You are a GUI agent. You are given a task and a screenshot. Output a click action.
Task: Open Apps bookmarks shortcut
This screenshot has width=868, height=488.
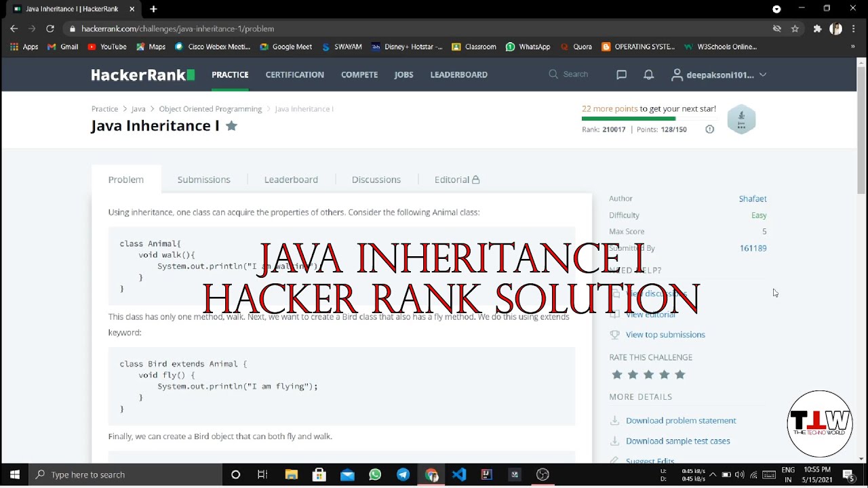(x=24, y=47)
